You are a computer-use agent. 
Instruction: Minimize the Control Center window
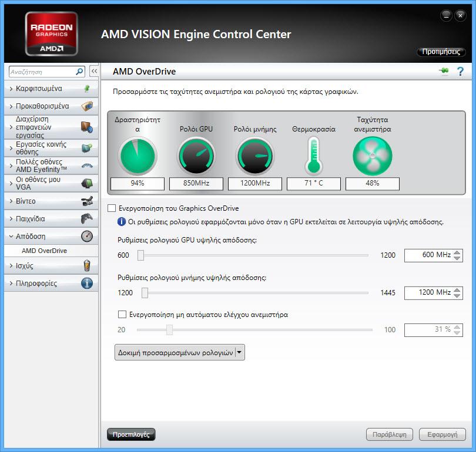(446, 15)
